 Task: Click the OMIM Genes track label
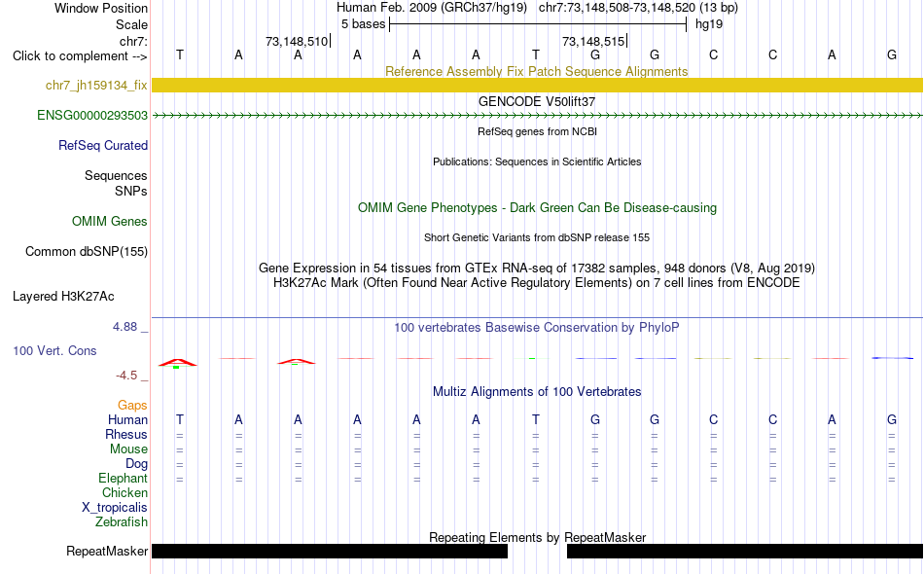click(109, 221)
